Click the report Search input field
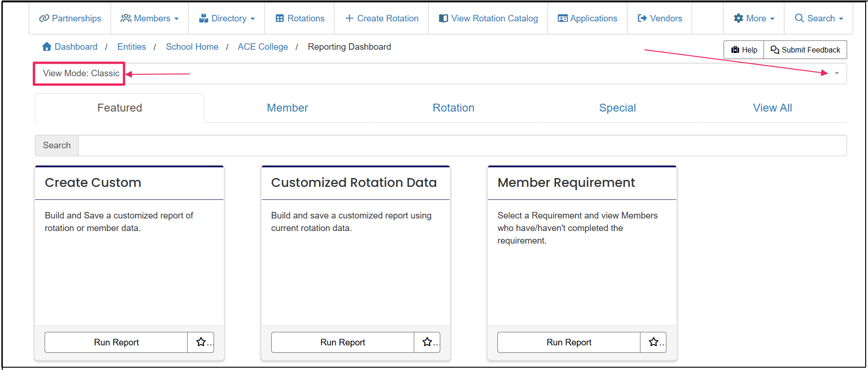The height and width of the screenshot is (370, 868). tap(462, 145)
